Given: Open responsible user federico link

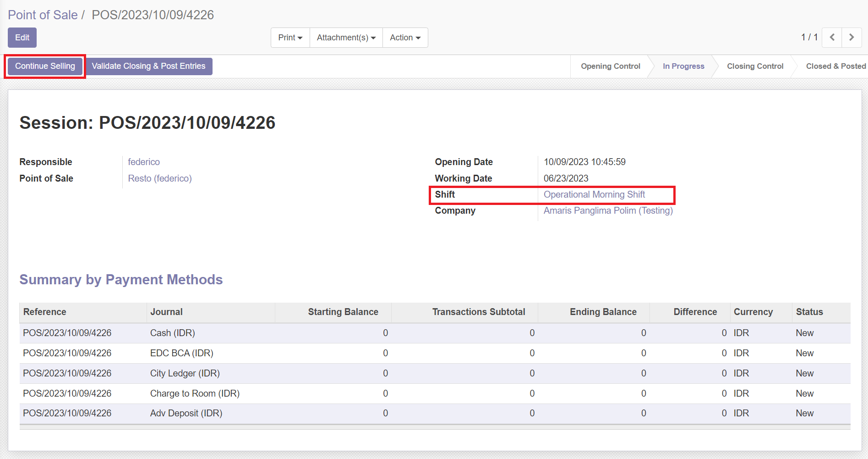Looking at the screenshot, I should (144, 162).
